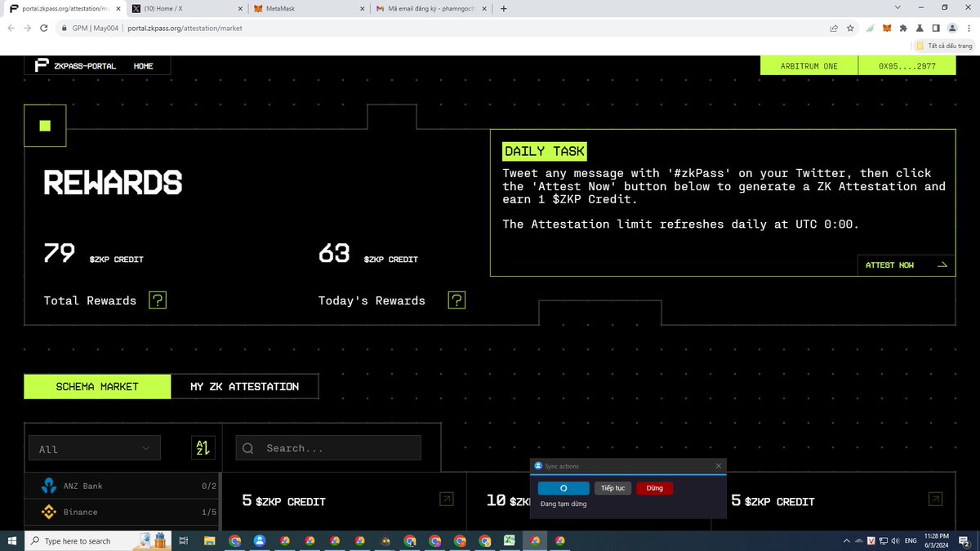Click the volume icon in system tray
The height and width of the screenshot is (551, 980).
896,540
